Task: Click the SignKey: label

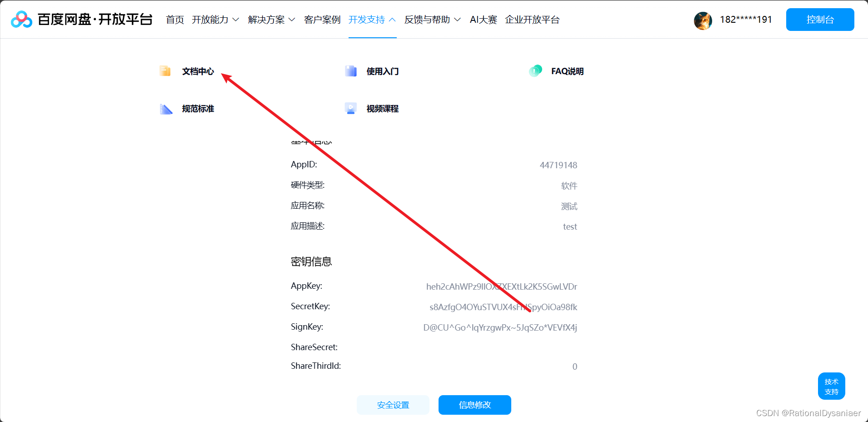Action: pos(307,327)
